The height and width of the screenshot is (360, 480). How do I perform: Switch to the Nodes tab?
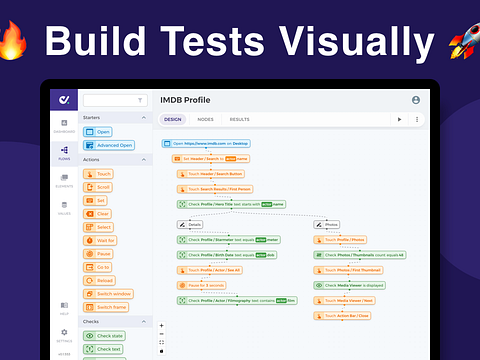tap(205, 119)
